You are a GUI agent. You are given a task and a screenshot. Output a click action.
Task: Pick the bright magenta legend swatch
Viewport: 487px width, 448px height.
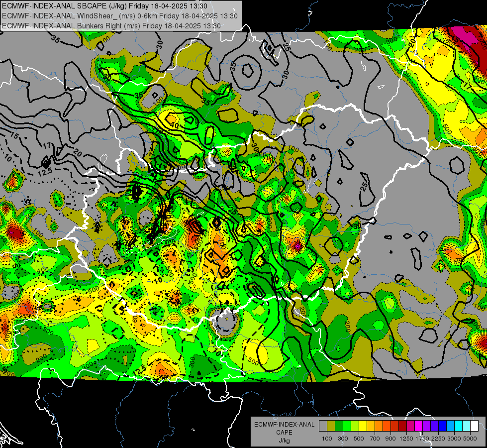[x=419, y=426]
